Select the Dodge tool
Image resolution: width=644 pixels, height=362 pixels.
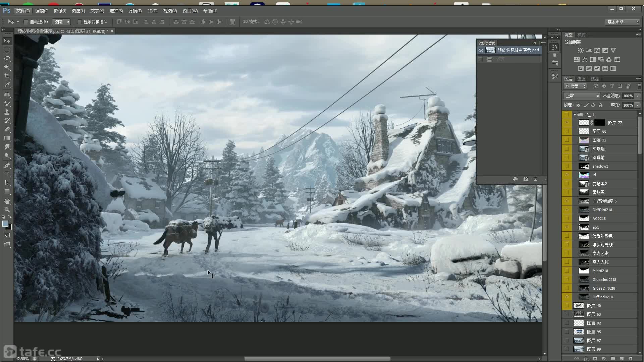7,156
